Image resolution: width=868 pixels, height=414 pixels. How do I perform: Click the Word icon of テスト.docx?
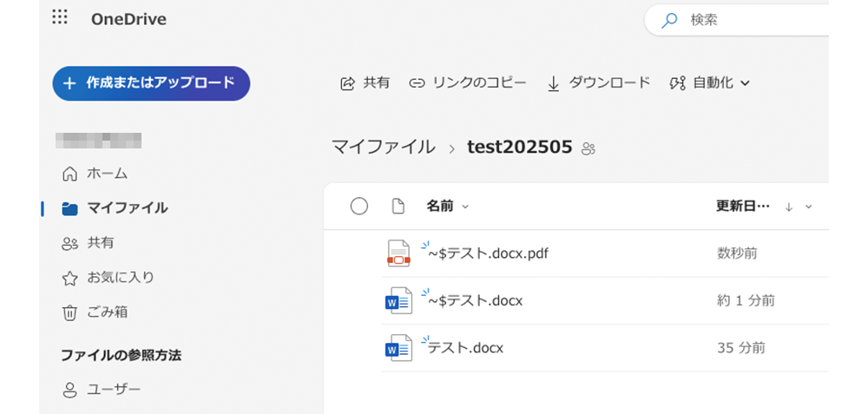[398, 348]
